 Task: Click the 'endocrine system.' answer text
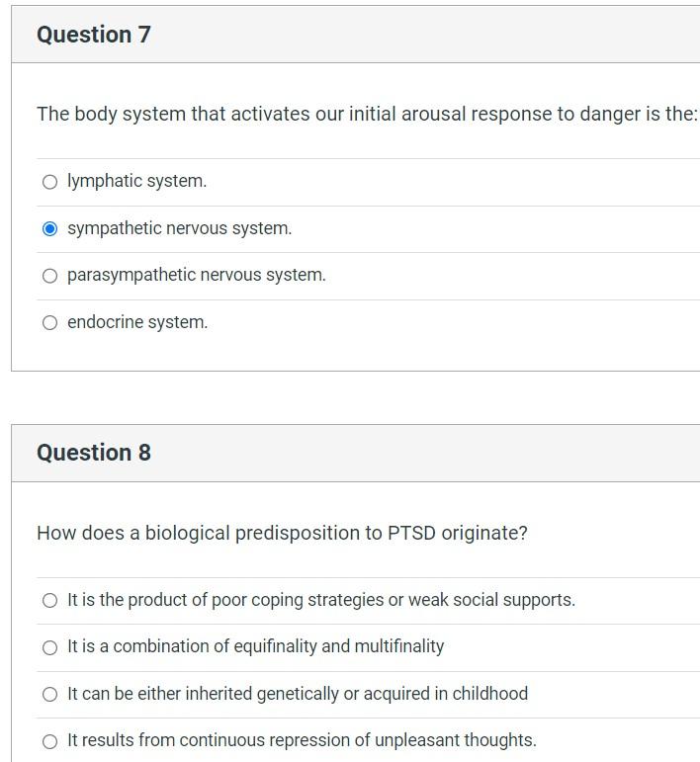[x=137, y=322]
